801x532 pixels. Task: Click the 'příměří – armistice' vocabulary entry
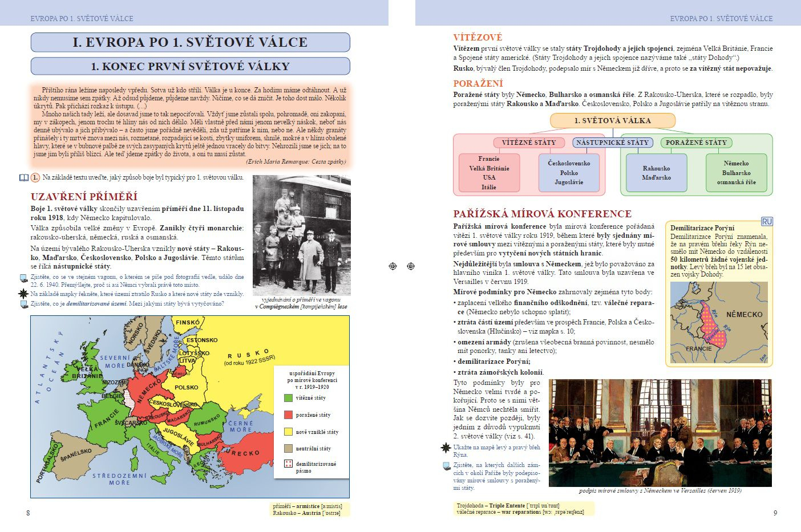pos(308,506)
